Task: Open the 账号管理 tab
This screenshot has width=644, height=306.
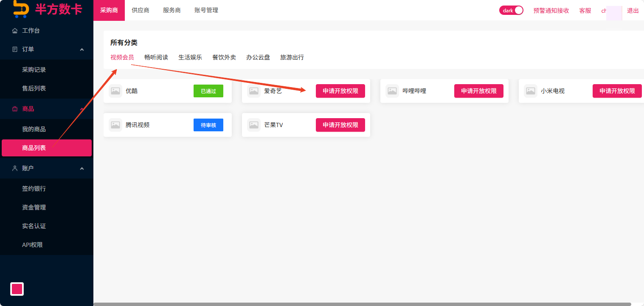Action: point(206,10)
